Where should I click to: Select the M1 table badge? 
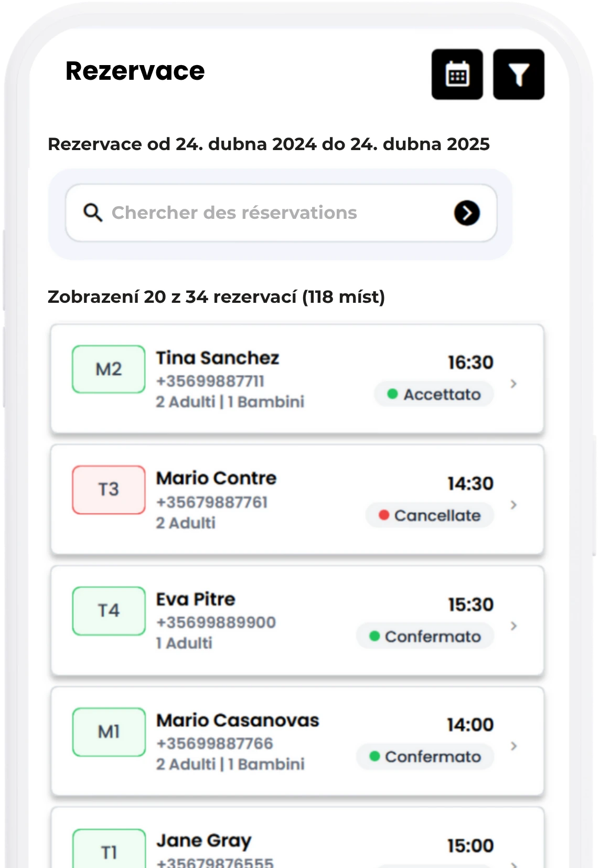[x=109, y=732]
